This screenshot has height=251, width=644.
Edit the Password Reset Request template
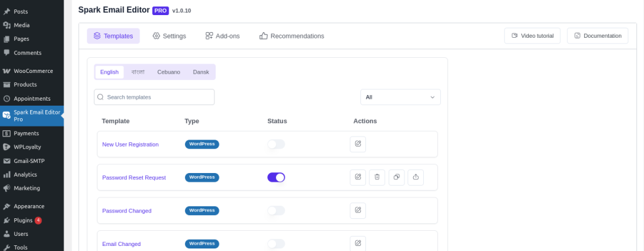pos(358,177)
